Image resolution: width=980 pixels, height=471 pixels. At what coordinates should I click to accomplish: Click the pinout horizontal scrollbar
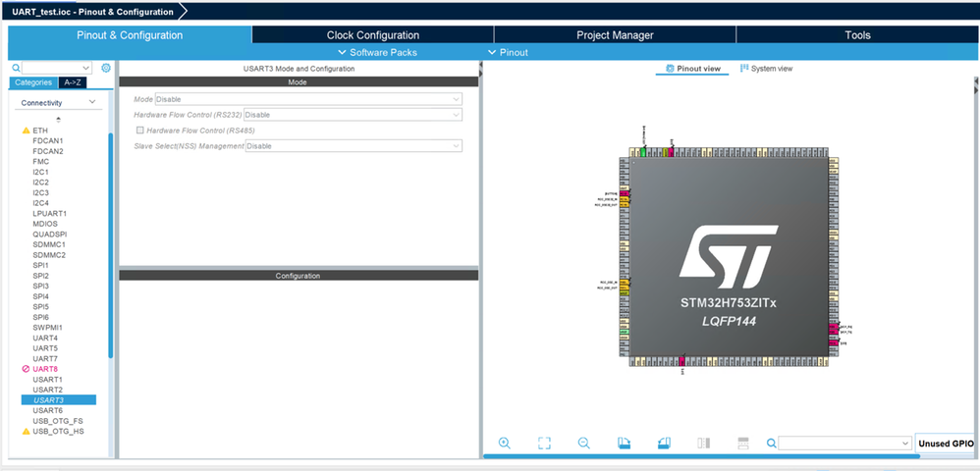click(x=700, y=456)
